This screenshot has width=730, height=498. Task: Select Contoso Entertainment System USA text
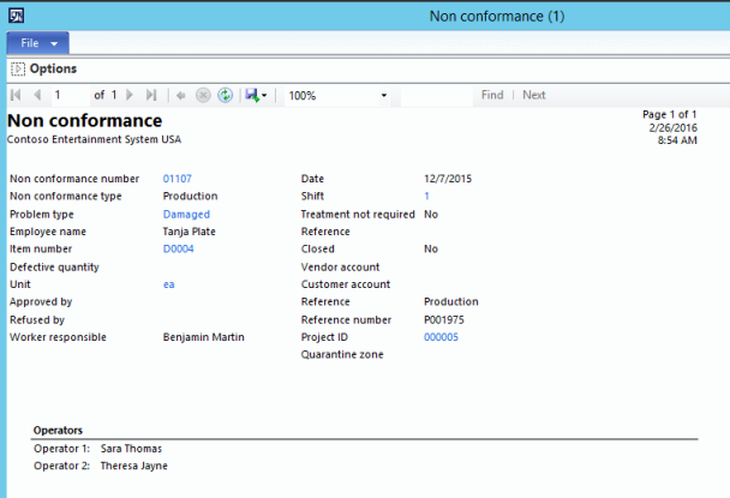pos(94,140)
